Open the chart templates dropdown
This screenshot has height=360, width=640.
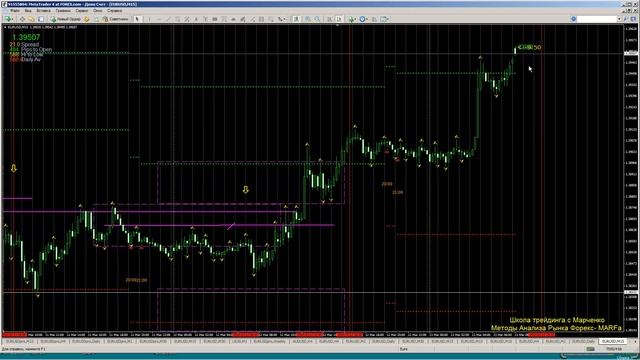coord(385,19)
